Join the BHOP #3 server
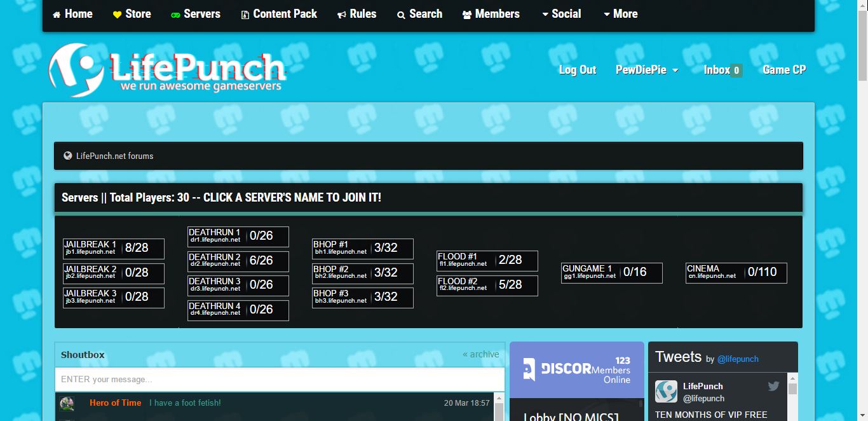The image size is (868, 421). [x=330, y=293]
